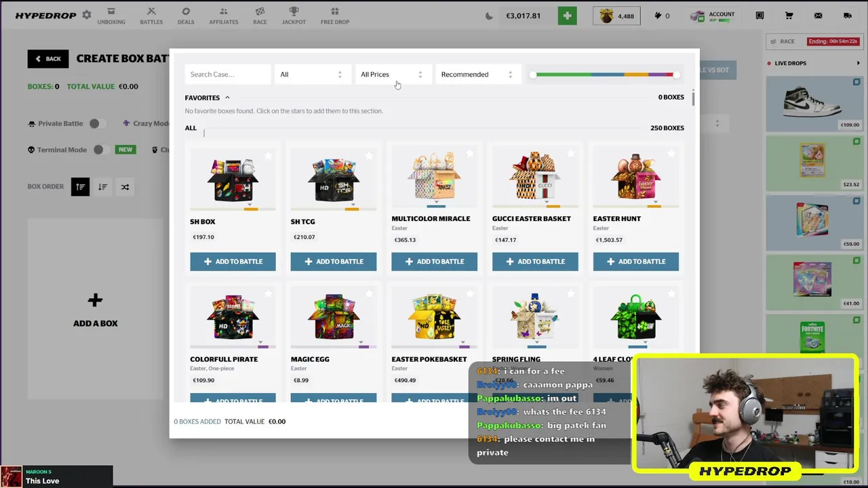The image size is (868, 488).
Task: Favorite the SH BOX with its star
Action: (269, 157)
